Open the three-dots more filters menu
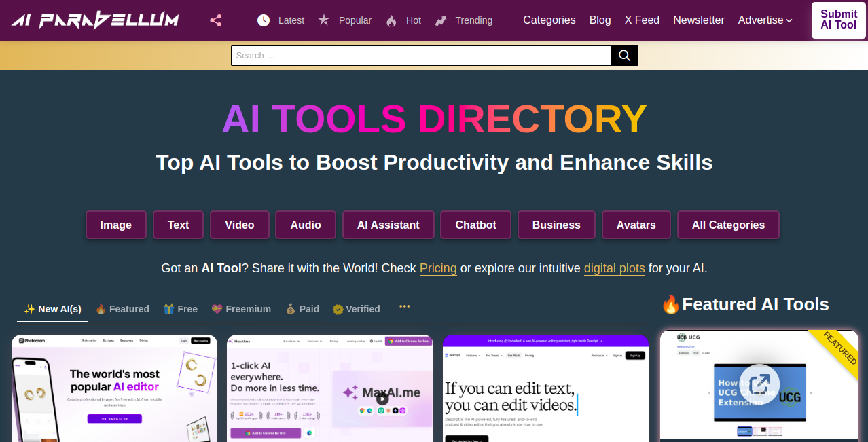 405,306
